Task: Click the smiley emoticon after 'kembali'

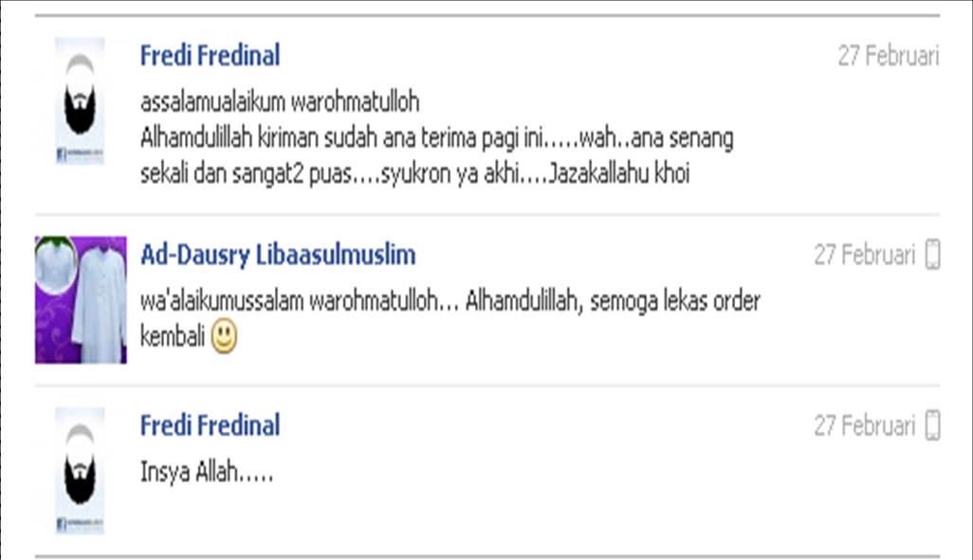Action: tap(224, 336)
